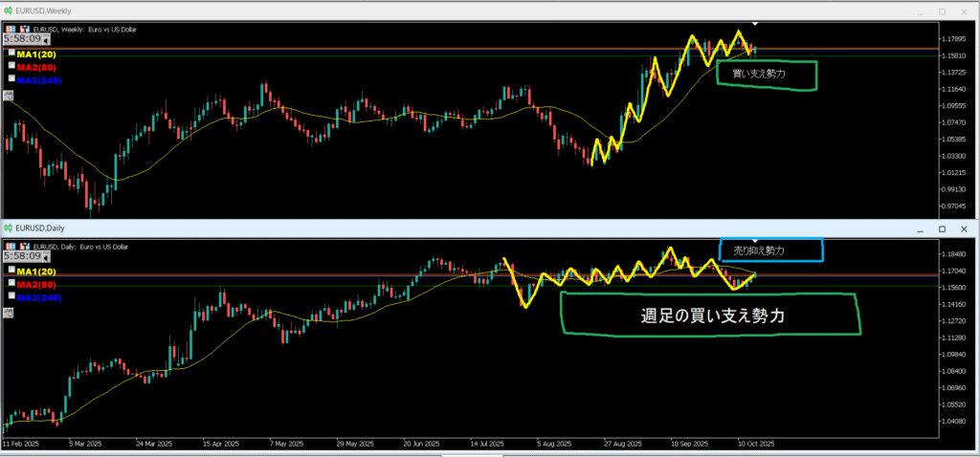Maximize the EURUSD Weekly chart window
Image resolution: width=980 pixels, height=457 pixels.
pyautogui.click(x=942, y=11)
